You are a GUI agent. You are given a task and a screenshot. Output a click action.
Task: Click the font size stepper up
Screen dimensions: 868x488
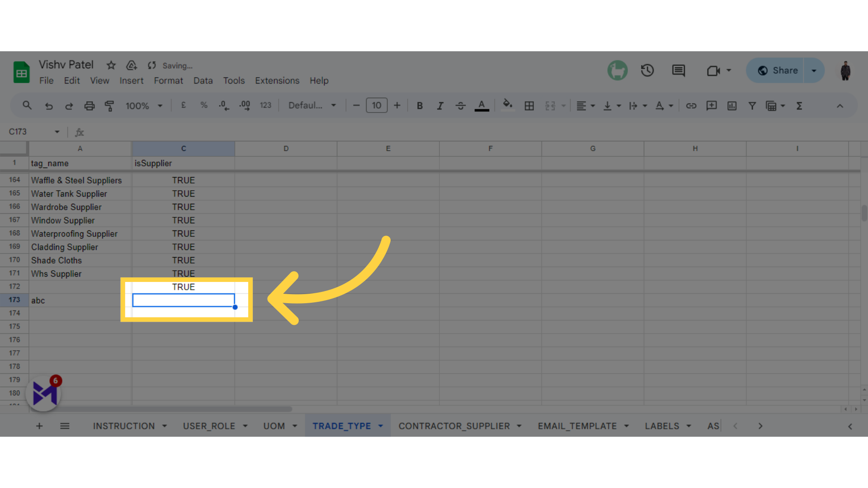[396, 106]
